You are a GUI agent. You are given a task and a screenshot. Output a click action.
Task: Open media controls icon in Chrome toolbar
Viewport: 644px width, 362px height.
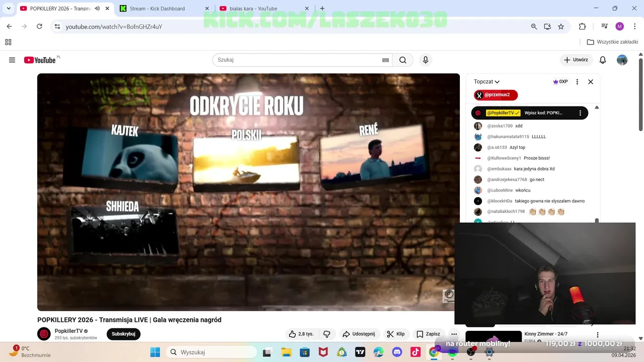[605, 26]
